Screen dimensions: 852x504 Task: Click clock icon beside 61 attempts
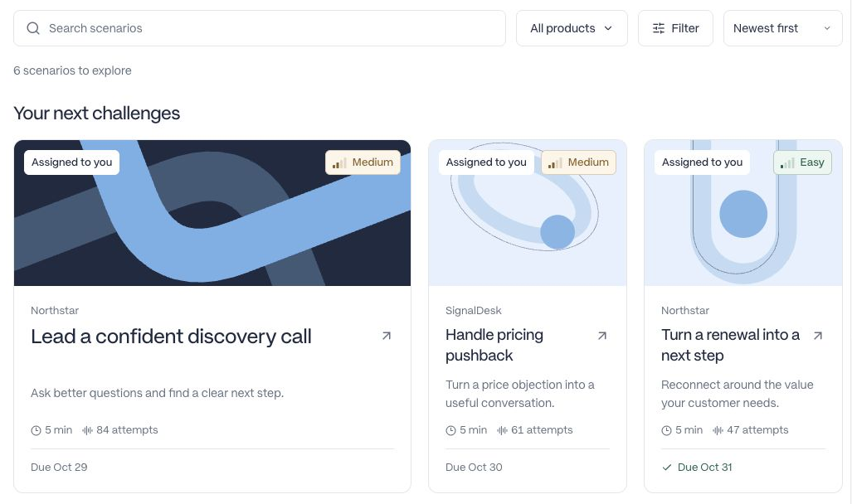pos(450,431)
